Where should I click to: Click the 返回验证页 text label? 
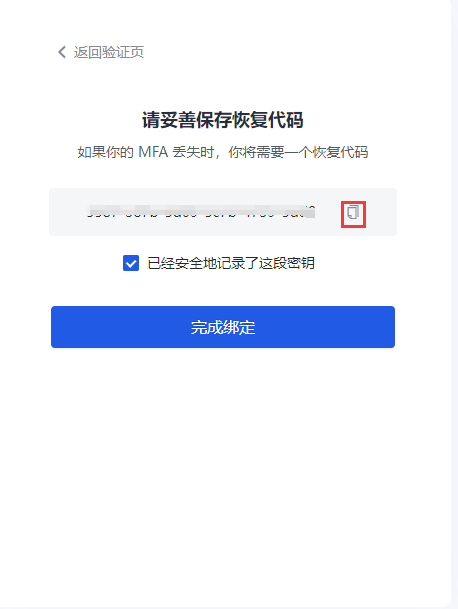point(109,52)
